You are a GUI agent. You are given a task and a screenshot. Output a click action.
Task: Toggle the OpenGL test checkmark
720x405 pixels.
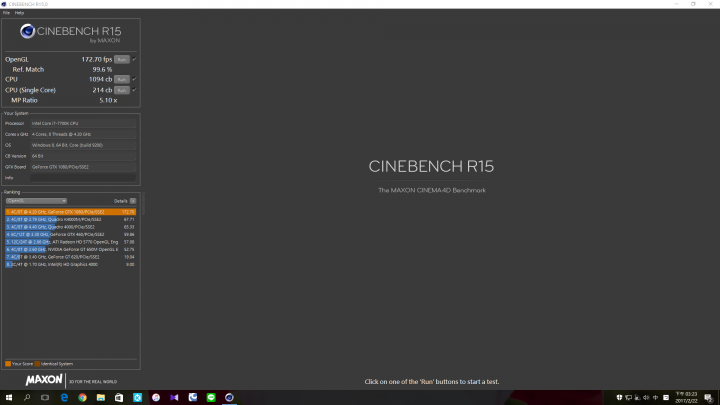pos(135,59)
